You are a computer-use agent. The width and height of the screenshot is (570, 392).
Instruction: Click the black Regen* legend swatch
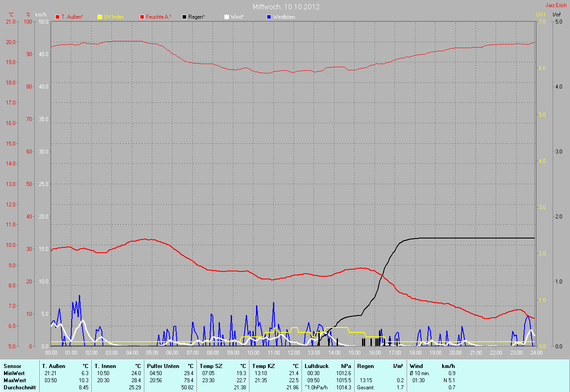pyautogui.click(x=184, y=17)
